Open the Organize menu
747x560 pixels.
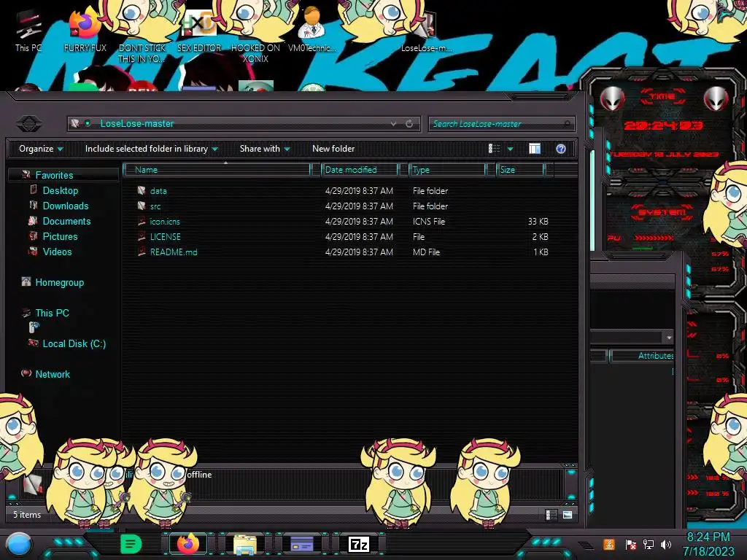pyautogui.click(x=41, y=149)
